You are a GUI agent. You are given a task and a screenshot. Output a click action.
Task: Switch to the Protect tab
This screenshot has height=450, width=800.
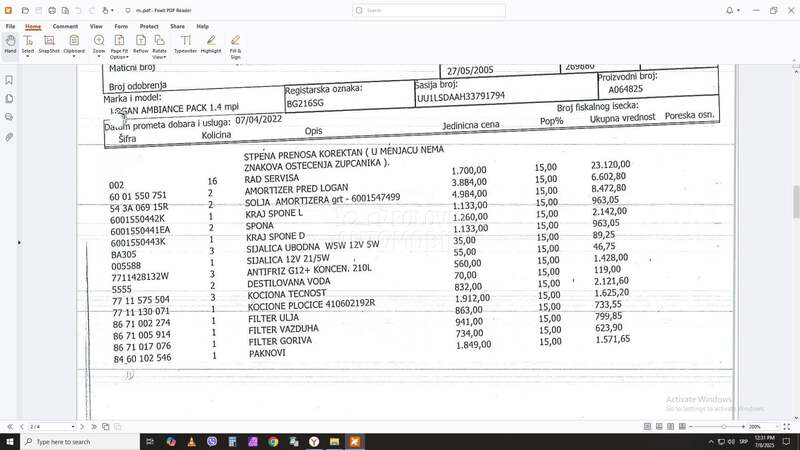[x=149, y=26]
